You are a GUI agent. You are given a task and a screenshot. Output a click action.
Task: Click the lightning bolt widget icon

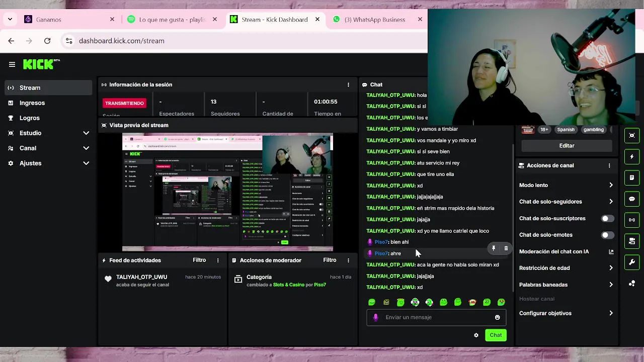pos(632,157)
